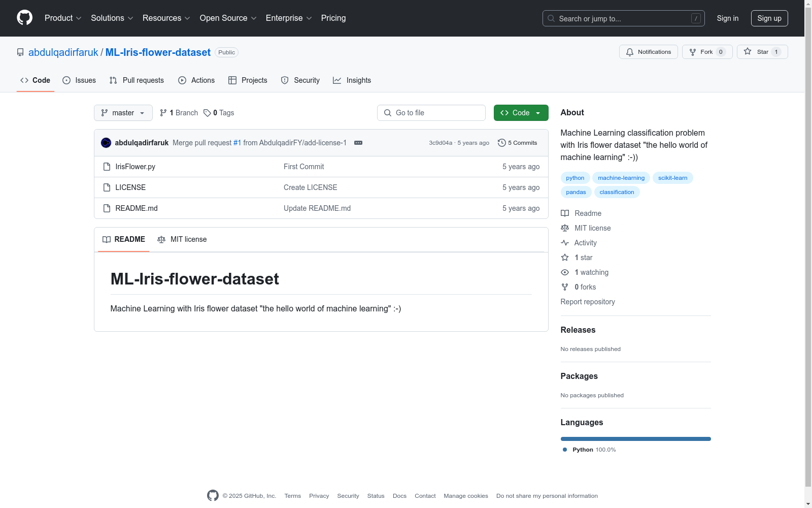Go to the Pricing page
Screen dimensions: 812x508
coord(333,18)
